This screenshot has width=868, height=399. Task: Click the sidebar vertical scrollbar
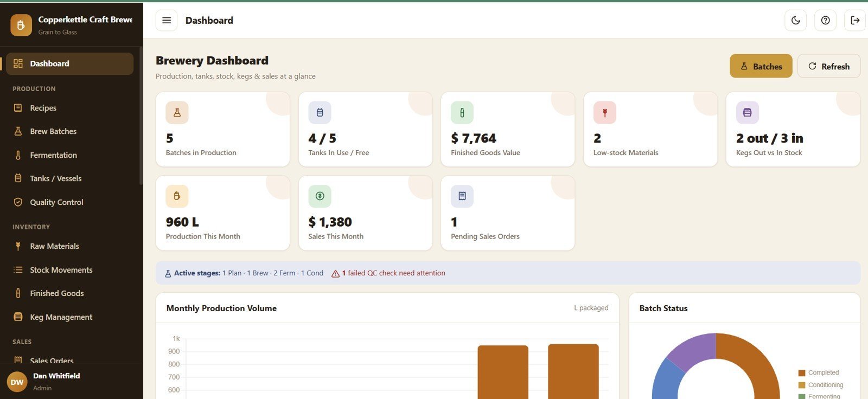(141, 115)
